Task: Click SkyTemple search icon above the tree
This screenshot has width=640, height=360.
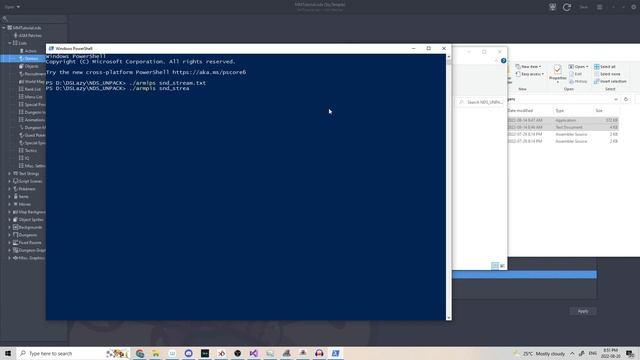Action: (x=5, y=19)
